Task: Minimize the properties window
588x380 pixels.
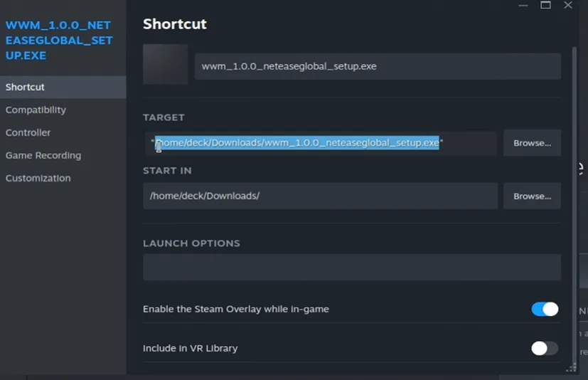Action: [523, 6]
